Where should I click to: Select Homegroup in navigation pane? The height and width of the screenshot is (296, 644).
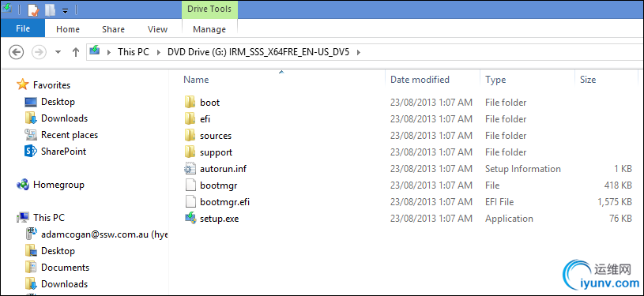(x=58, y=185)
